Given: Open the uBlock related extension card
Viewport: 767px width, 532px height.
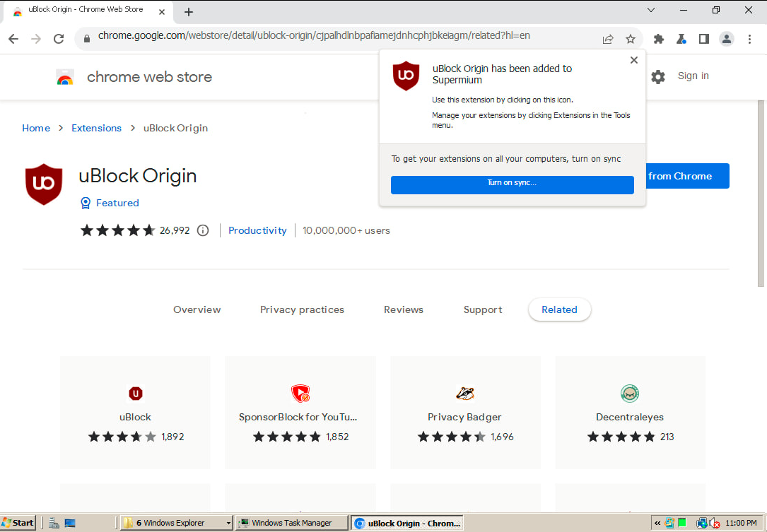Looking at the screenshot, I should click(x=136, y=412).
